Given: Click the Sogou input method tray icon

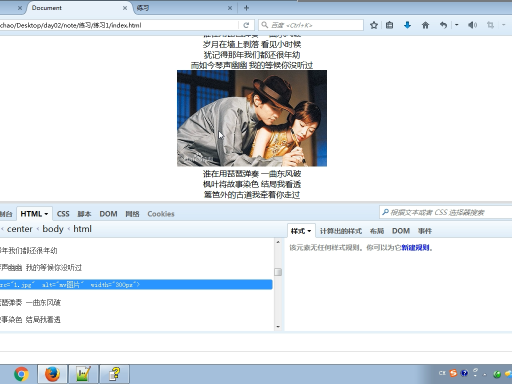Looking at the screenshot, I should (x=453, y=373).
